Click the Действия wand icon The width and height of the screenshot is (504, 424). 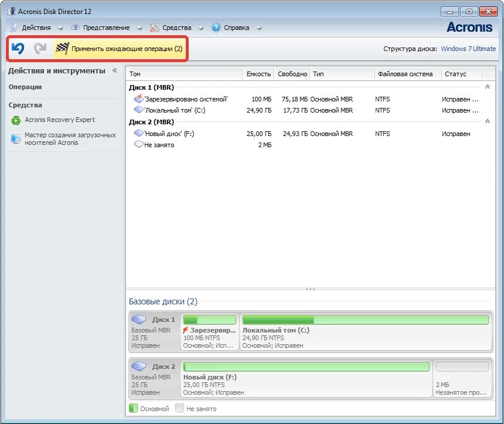pyautogui.click(x=13, y=28)
